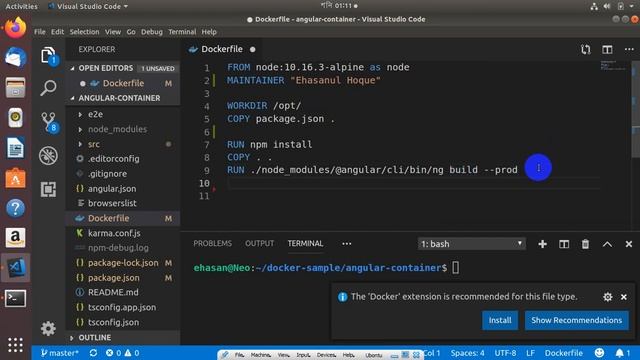Open the Terminal app from the dock
This screenshot has height=360, width=640.
[16, 298]
